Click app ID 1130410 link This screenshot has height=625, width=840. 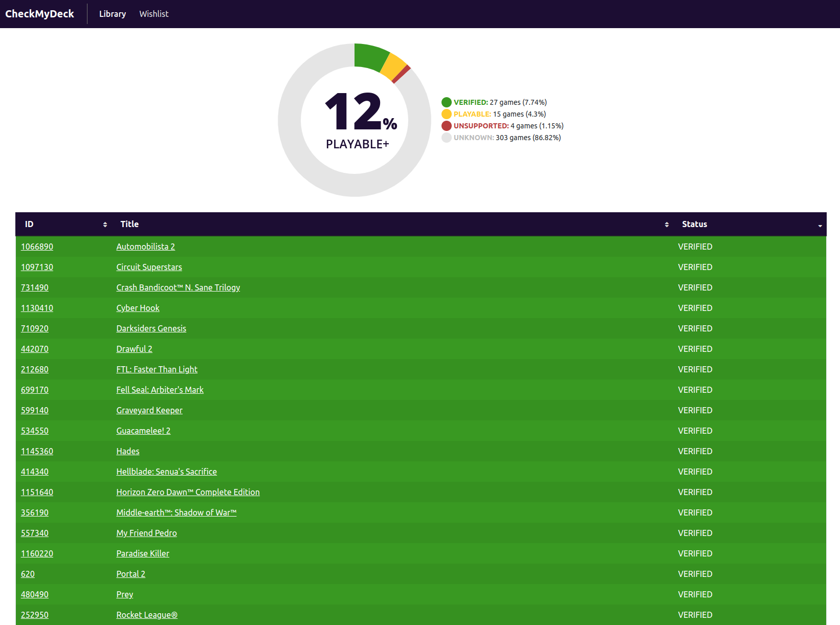37,308
